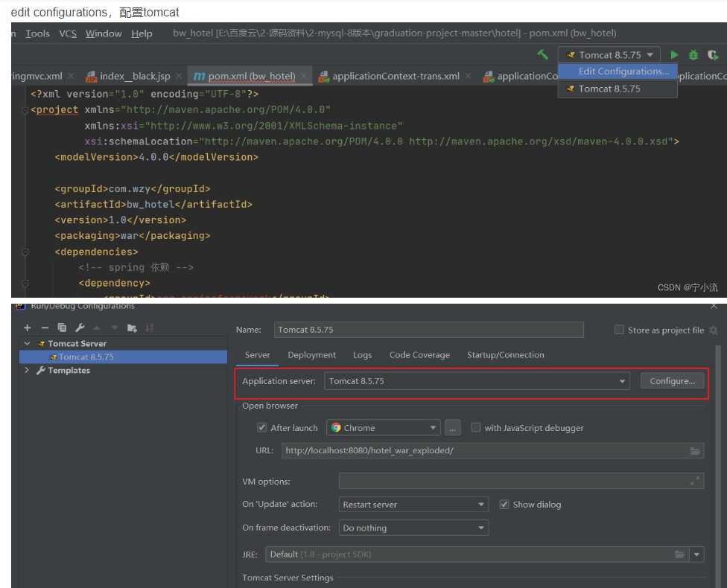Image resolution: width=727 pixels, height=588 pixels.
Task: Open the Window menu
Action: [x=104, y=33]
